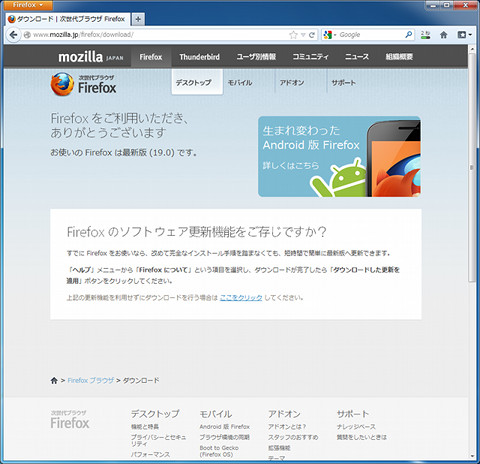This screenshot has width=480, height=464.
Task: Open footer link ブラウザ環境の同期
Action: tap(224, 437)
